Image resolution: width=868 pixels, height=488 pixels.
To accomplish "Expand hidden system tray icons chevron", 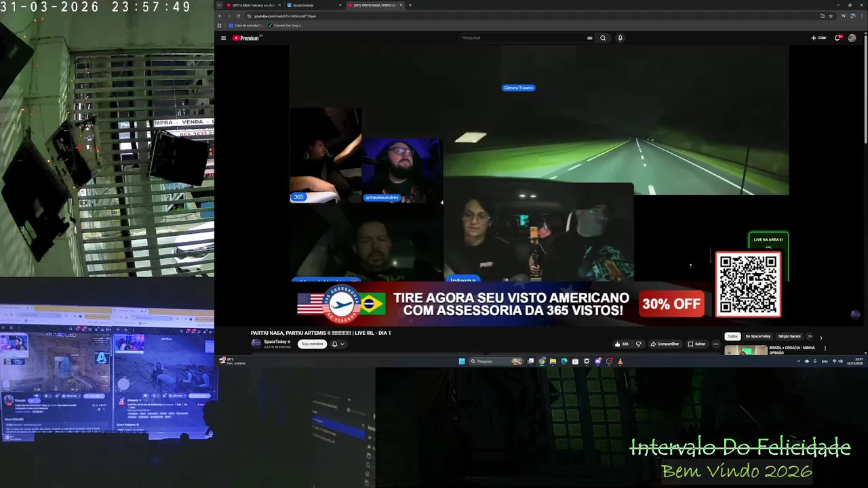I will point(798,361).
